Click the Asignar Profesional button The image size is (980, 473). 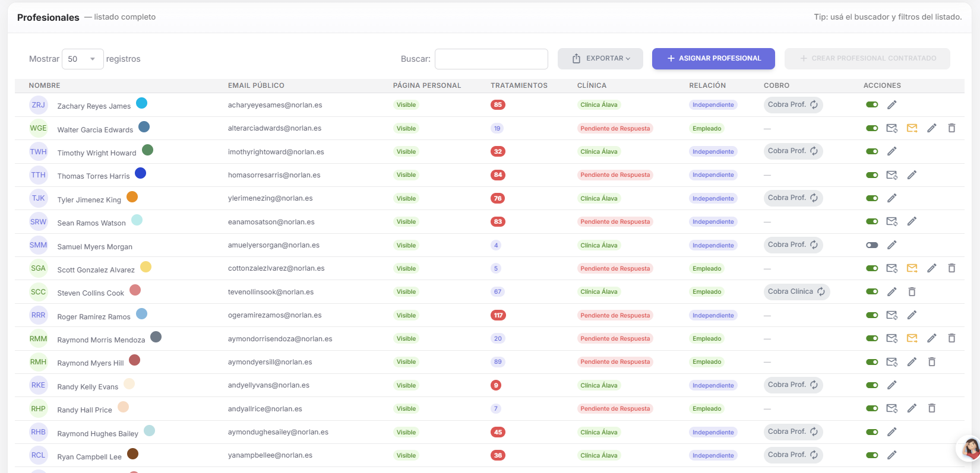tap(713, 59)
